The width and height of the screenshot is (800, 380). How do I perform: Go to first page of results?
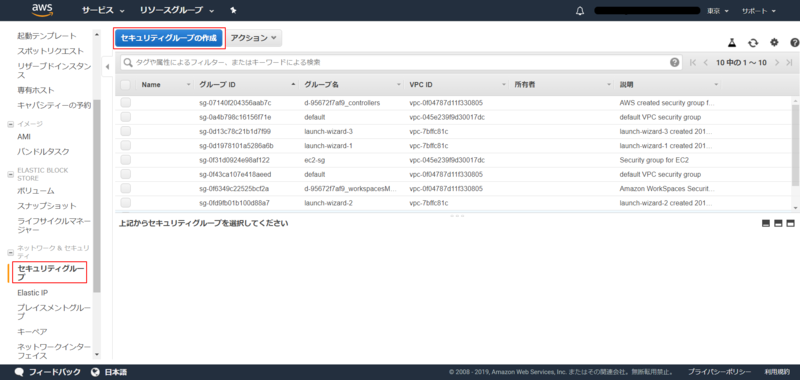tap(693, 63)
